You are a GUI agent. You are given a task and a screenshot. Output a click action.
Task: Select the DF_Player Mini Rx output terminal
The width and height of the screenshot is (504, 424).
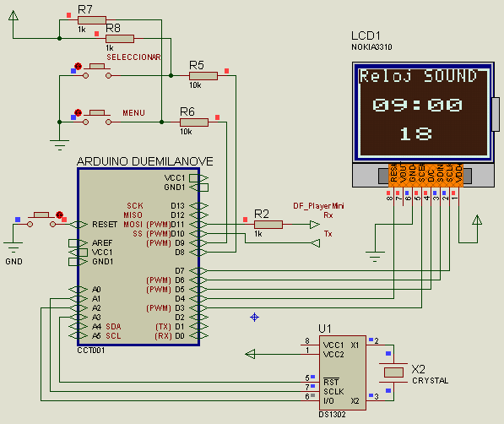coord(315,225)
